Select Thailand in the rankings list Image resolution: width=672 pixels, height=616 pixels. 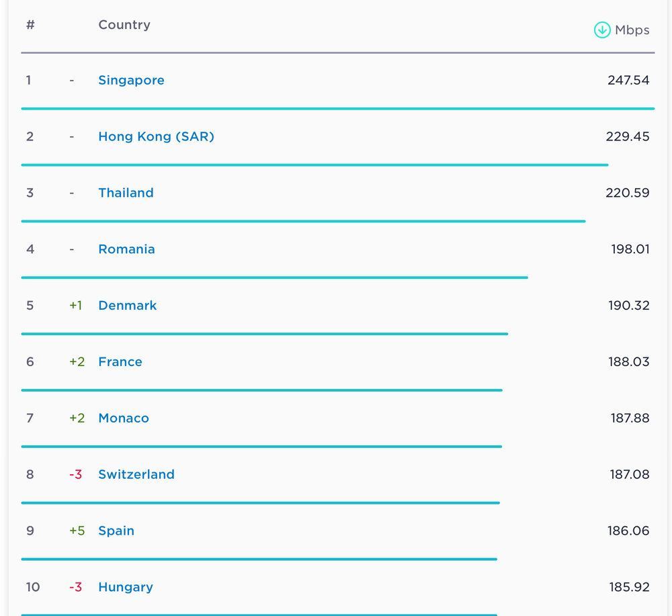click(126, 193)
